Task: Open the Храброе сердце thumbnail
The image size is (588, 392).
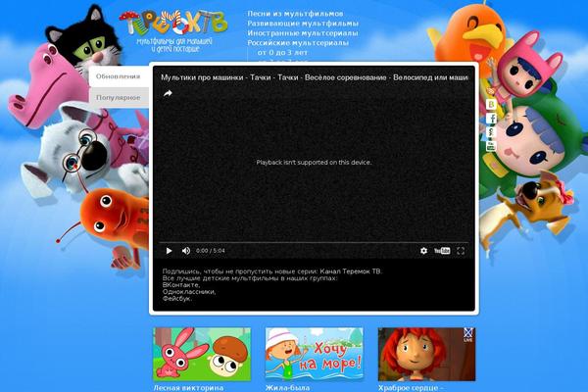Action: click(x=426, y=354)
